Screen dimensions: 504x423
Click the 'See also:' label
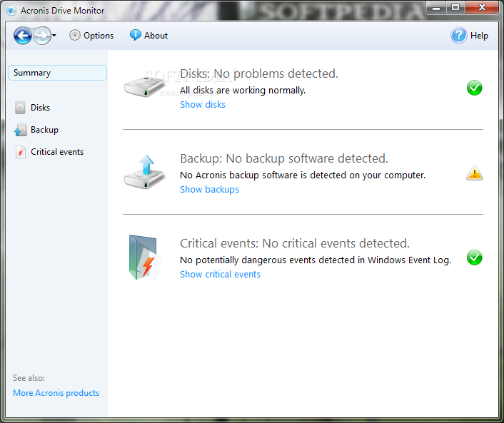pyautogui.click(x=29, y=378)
